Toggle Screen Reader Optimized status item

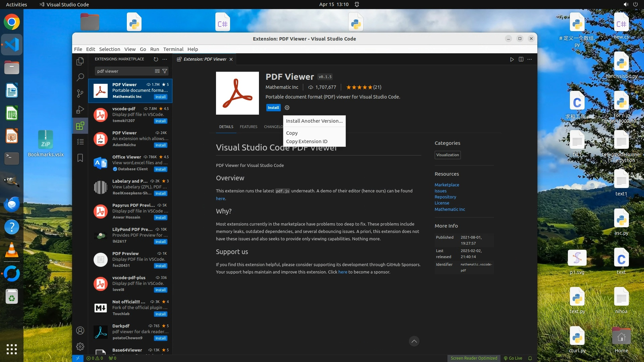[x=474, y=358]
